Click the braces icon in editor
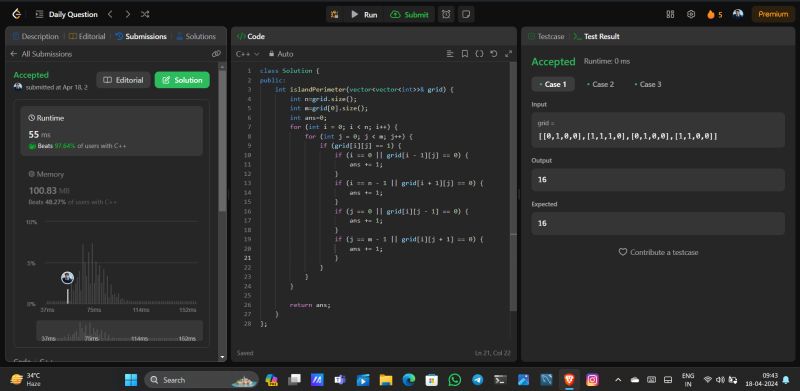Screen dimensions: 800x391 479,54
